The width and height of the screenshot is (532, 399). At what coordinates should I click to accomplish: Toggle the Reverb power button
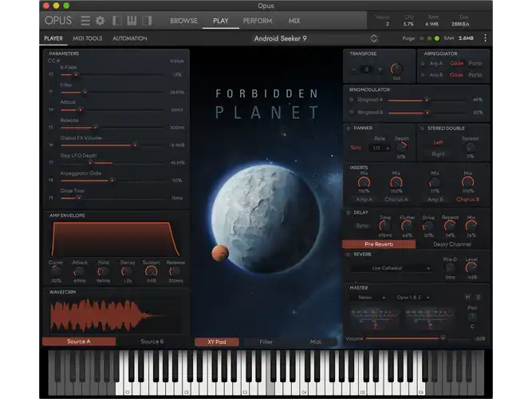[348, 255]
